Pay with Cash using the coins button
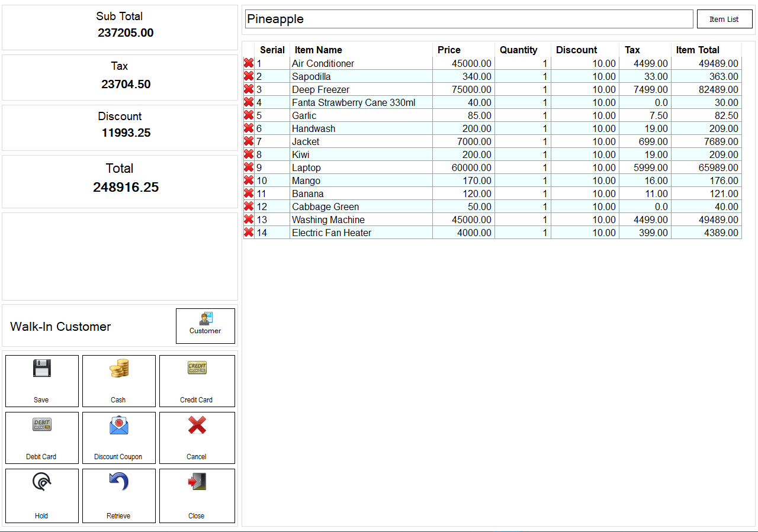 pyautogui.click(x=119, y=381)
